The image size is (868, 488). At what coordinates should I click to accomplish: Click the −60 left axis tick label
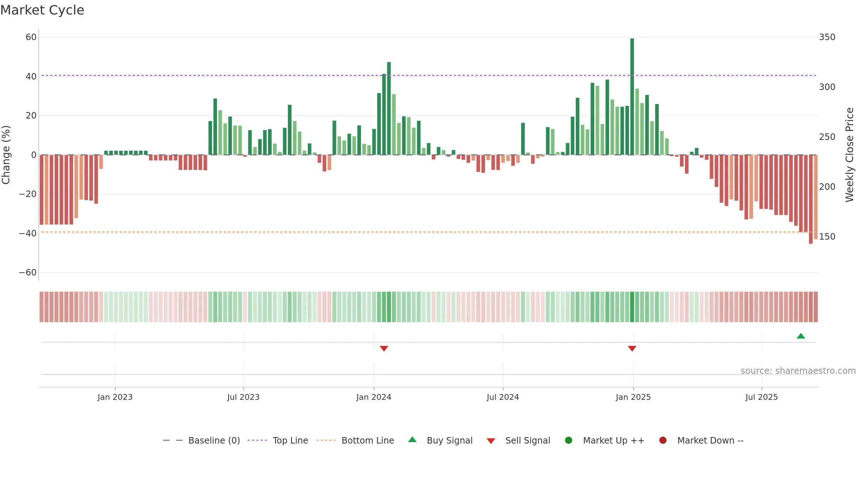tap(28, 273)
